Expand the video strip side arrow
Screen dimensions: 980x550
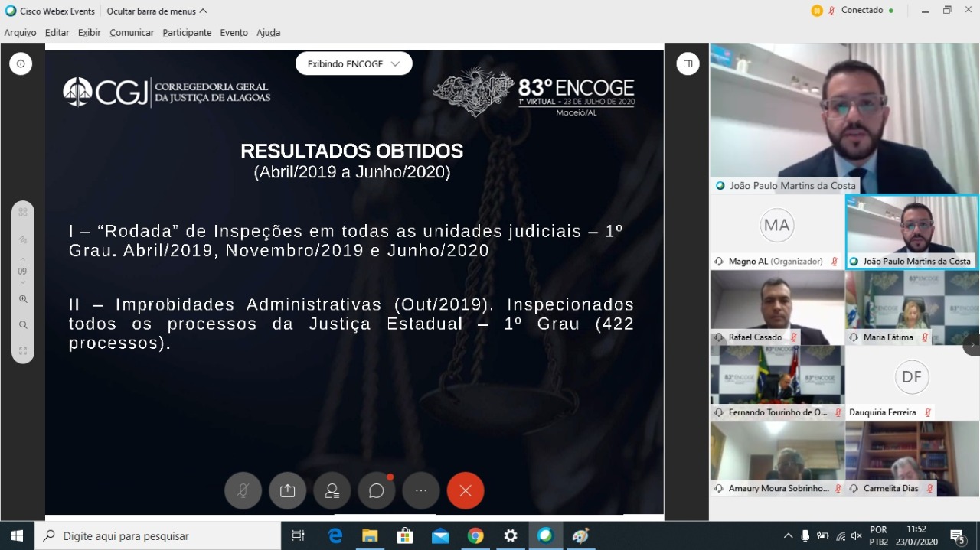[972, 345]
